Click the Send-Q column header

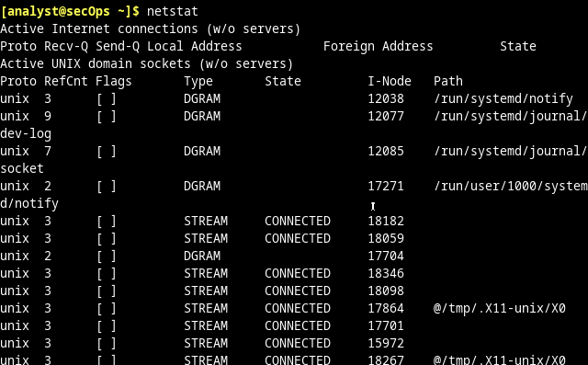[x=118, y=47]
